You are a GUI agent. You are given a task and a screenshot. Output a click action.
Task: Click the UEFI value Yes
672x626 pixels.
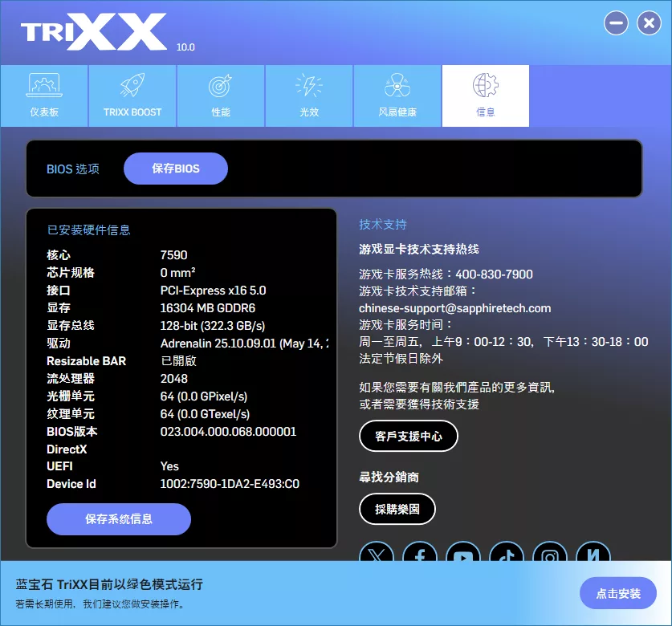click(x=169, y=466)
